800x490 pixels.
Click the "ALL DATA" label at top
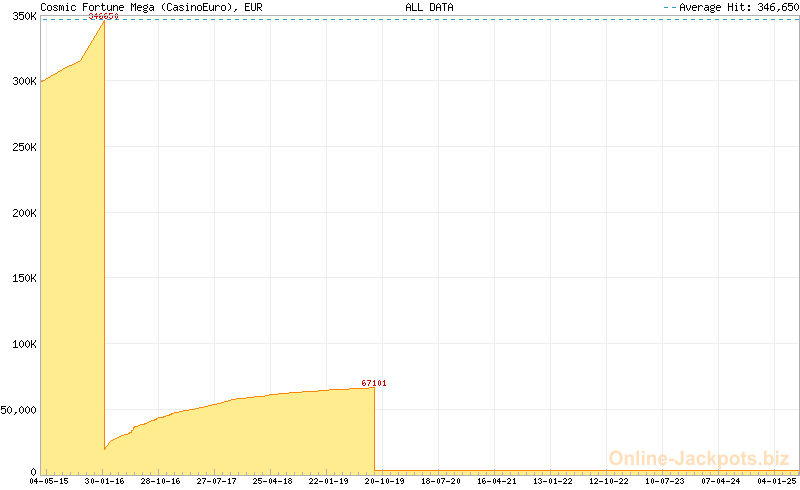(x=429, y=7)
